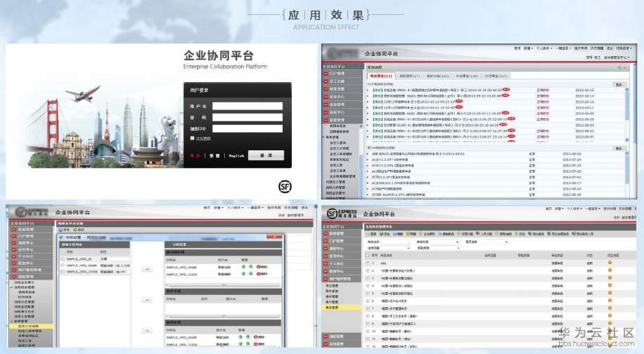Open the second tab with (17) count
Image resolution: width=644 pixels, height=354 pixels.
pyautogui.click(x=409, y=76)
